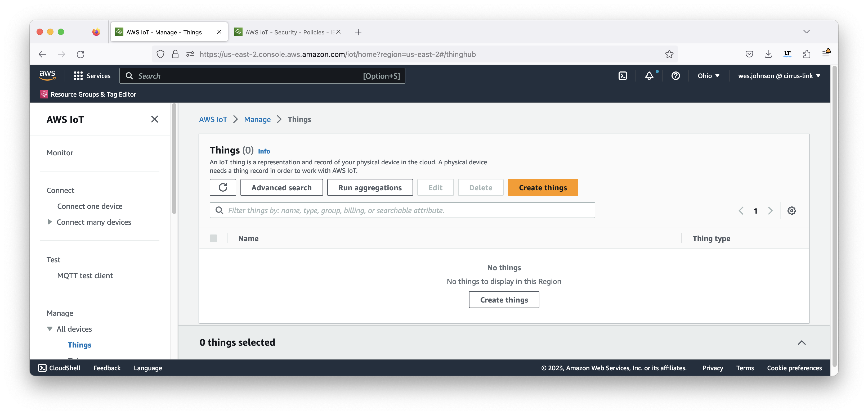Open Advanced search

pos(281,187)
